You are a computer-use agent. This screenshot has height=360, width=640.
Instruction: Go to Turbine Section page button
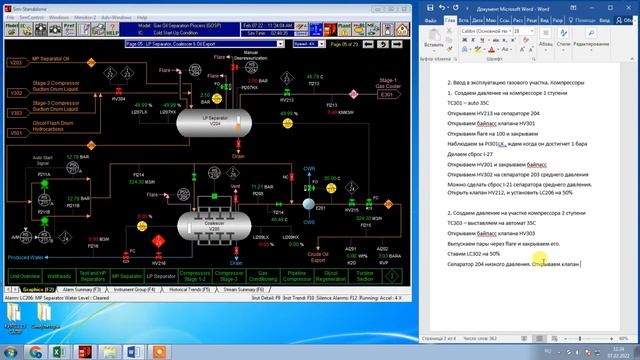pyautogui.click(x=365, y=276)
